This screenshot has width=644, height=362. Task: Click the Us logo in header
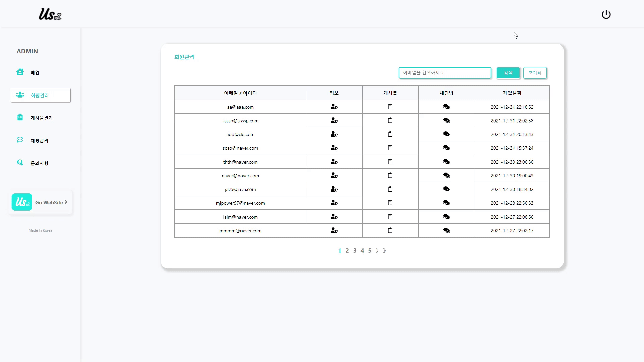point(50,14)
